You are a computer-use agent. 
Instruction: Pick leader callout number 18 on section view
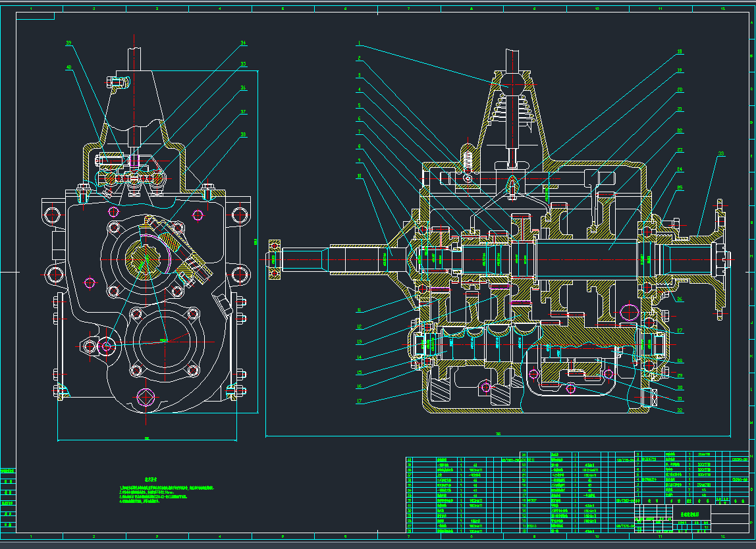680,51
